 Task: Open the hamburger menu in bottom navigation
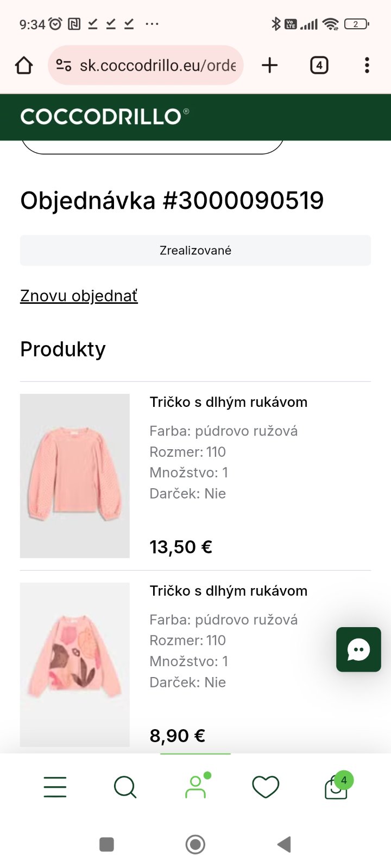tap(55, 787)
